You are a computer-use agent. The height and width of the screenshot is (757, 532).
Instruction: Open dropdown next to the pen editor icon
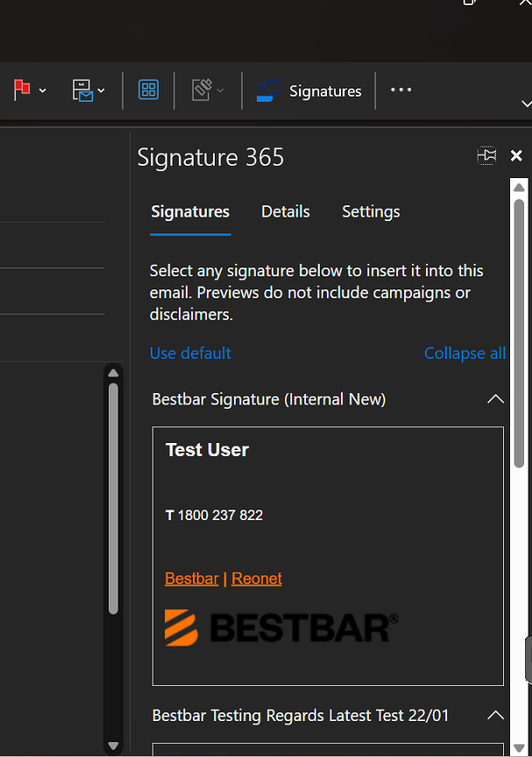pyautogui.click(x=220, y=90)
